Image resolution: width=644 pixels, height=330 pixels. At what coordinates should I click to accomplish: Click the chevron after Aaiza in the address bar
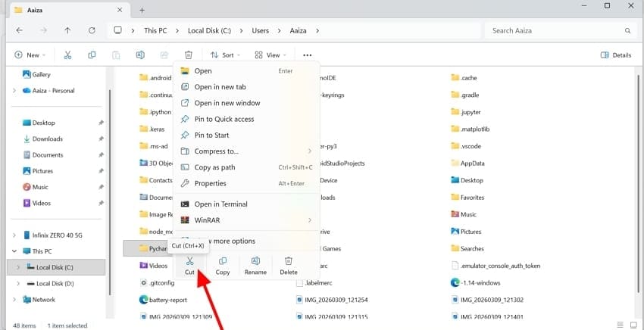pyautogui.click(x=317, y=31)
